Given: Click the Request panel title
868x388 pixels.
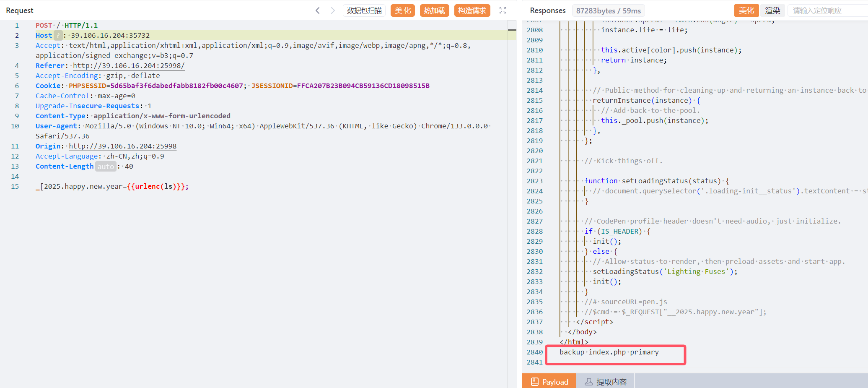Looking at the screenshot, I should pyautogui.click(x=20, y=10).
